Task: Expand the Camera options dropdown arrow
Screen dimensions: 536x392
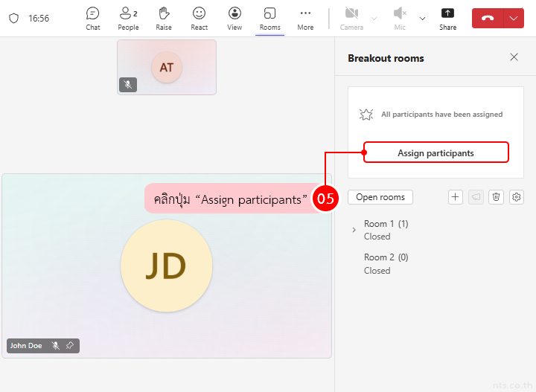Action: [374, 18]
